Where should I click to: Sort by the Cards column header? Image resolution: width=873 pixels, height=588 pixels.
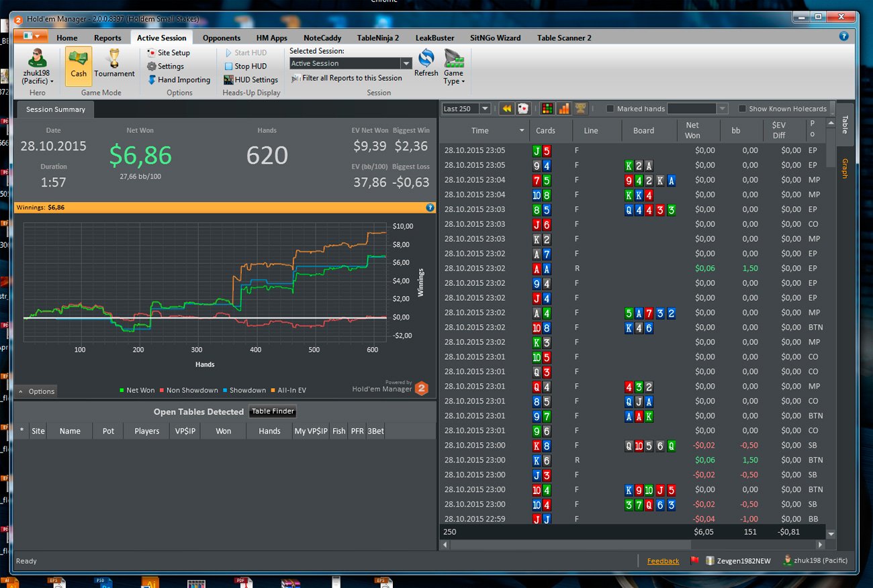(x=551, y=131)
